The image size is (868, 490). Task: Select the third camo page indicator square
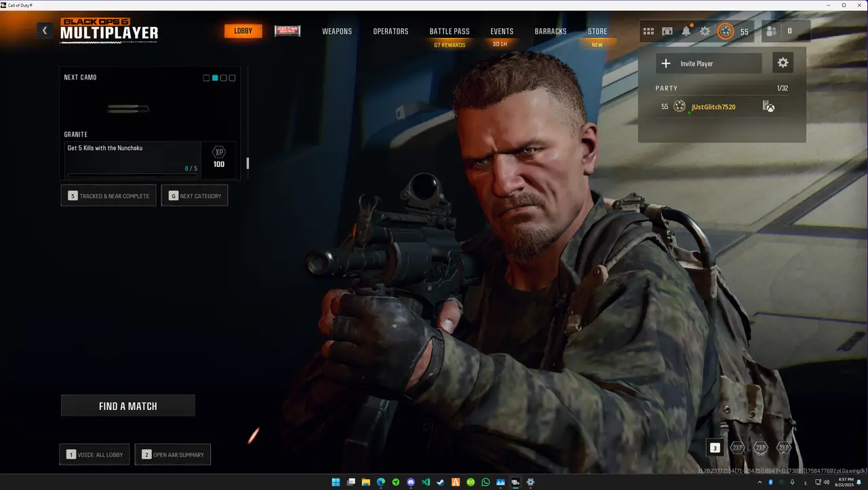coord(224,78)
